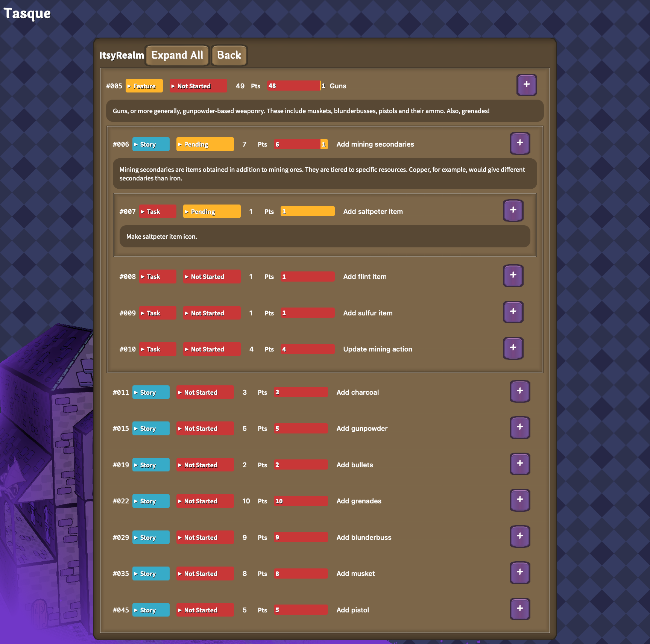
Task: Open status dropdown for Add sulfur item
Action: (x=211, y=313)
